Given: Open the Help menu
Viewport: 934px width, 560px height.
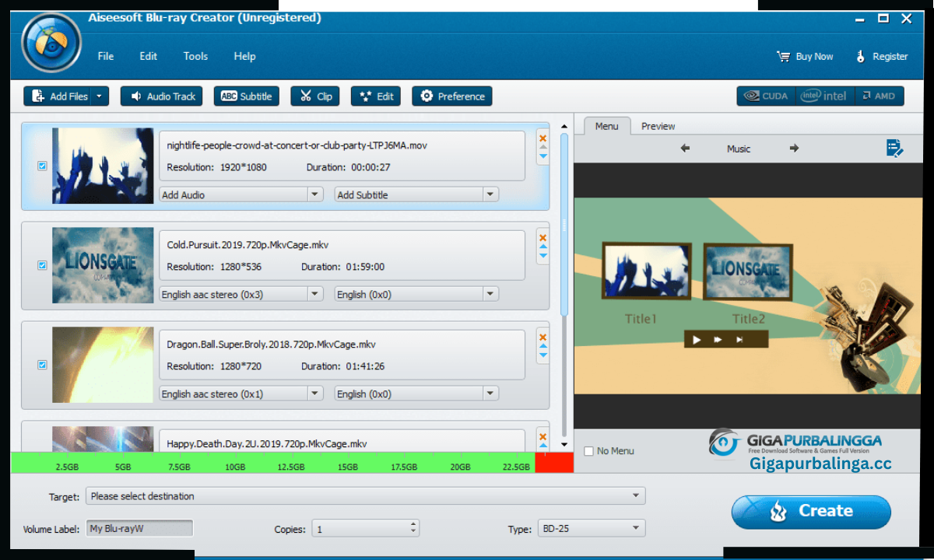Looking at the screenshot, I should (x=244, y=56).
